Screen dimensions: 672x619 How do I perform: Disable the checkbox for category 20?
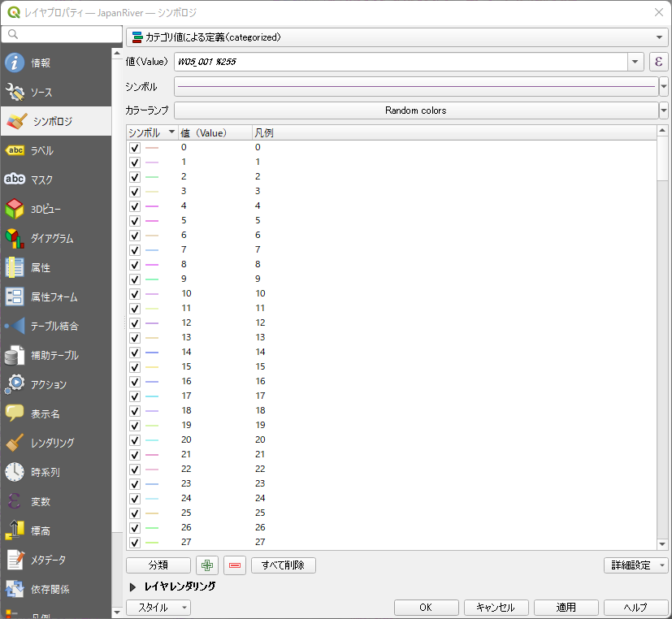click(x=135, y=440)
